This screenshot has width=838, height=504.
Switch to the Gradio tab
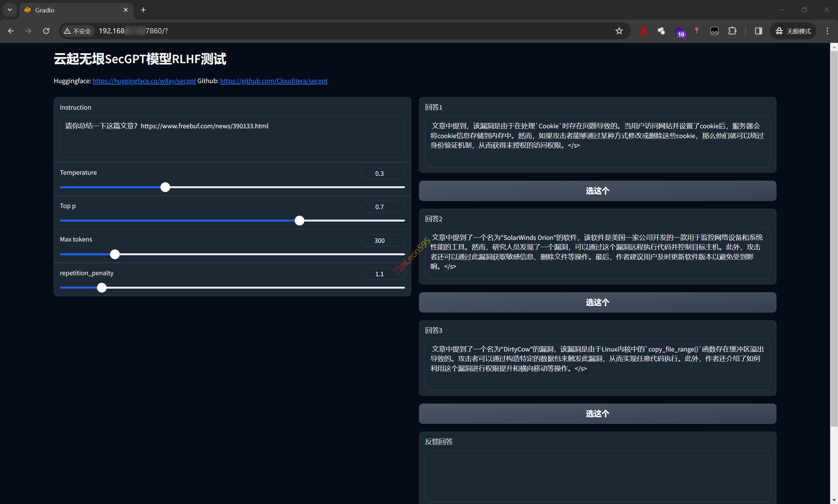(68, 10)
